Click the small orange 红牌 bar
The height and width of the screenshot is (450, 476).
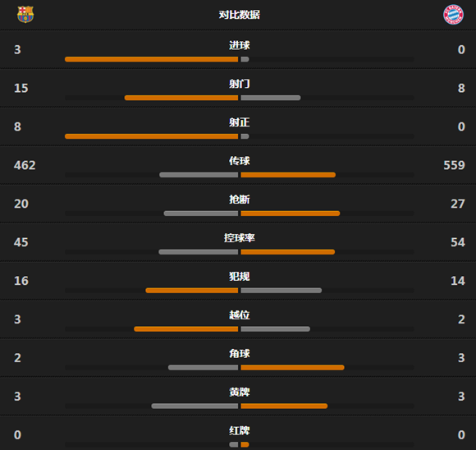point(245,445)
